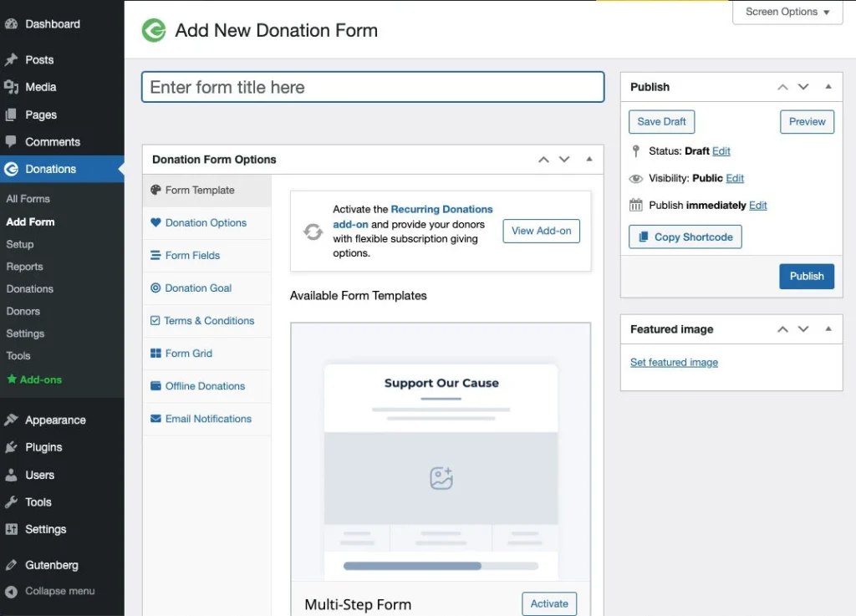
Task: Click the status pin icon beside Draft
Action: click(x=635, y=151)
